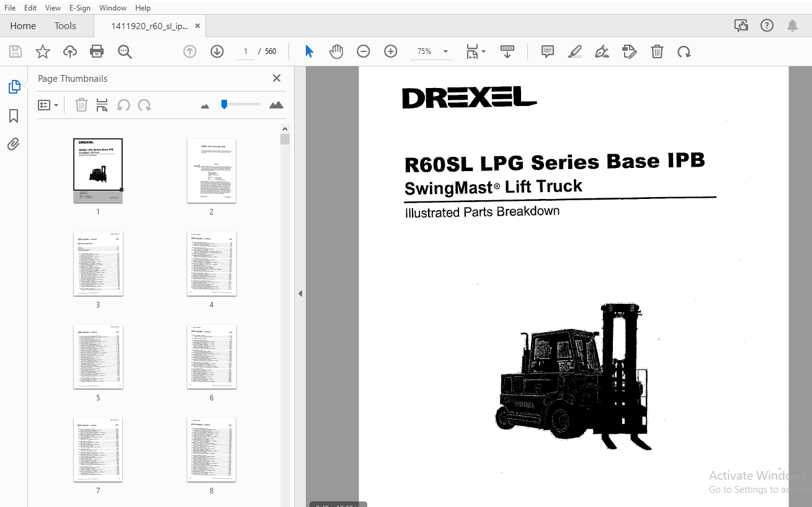Select page 3 thumbnail
The image size is (812, 507).
click(98, 263)
